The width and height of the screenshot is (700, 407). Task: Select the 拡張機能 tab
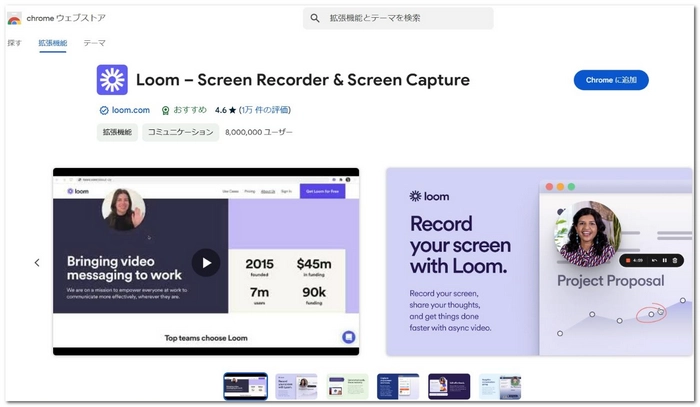53,43
